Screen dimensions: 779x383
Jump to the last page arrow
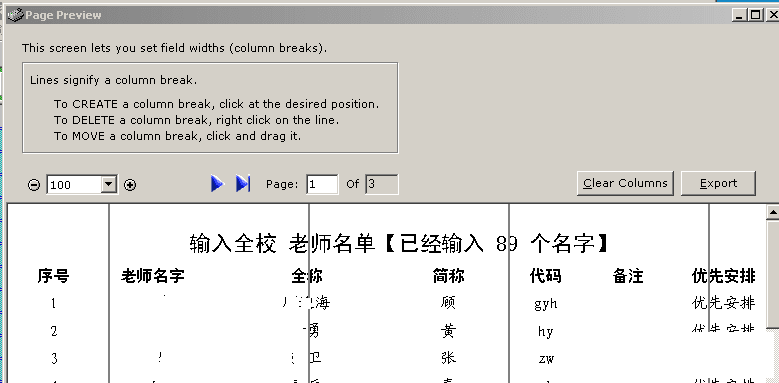(x=243, y=183)
